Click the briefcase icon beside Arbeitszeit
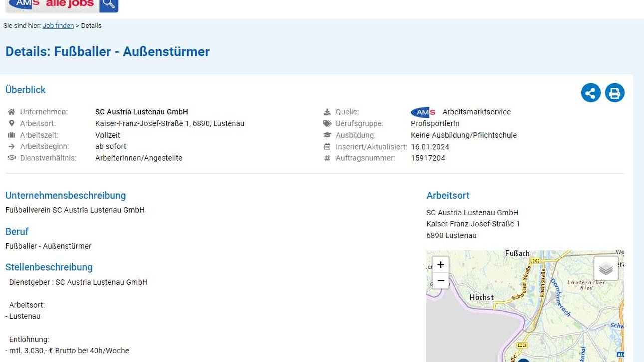 [x=12, y=135]
